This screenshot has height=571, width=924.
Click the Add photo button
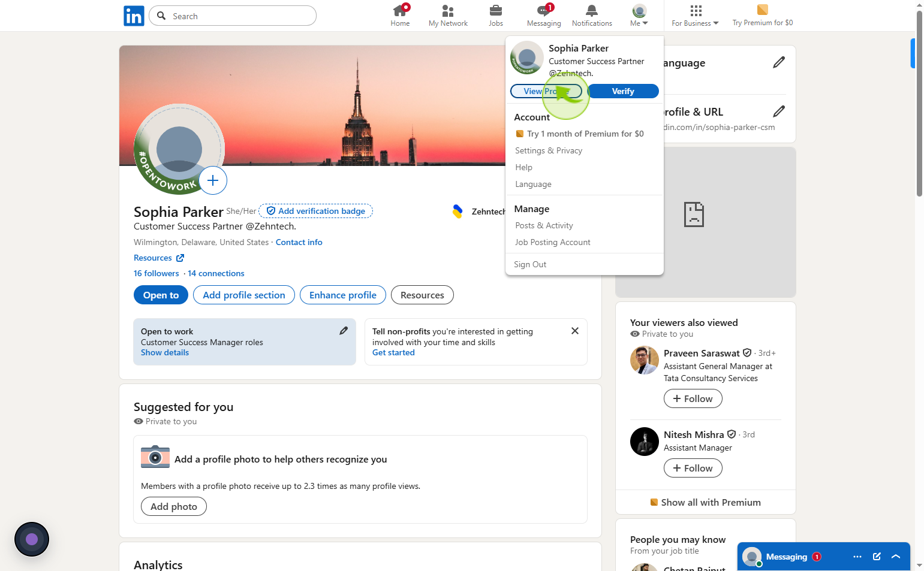tap(174, 506)
